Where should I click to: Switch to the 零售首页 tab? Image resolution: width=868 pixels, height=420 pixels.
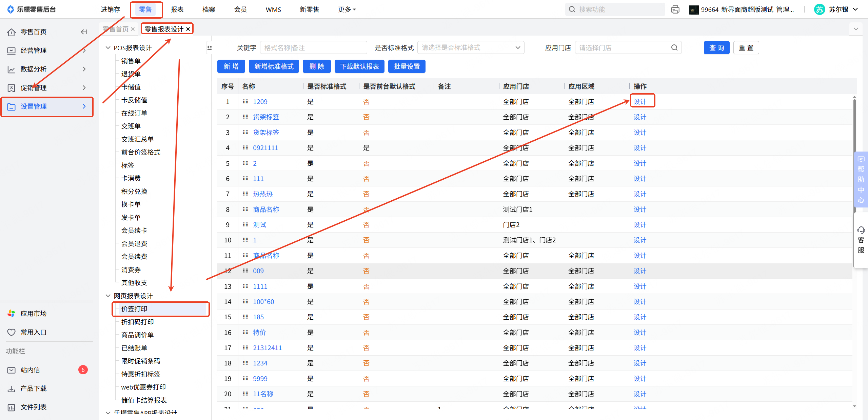click(116, 29)
